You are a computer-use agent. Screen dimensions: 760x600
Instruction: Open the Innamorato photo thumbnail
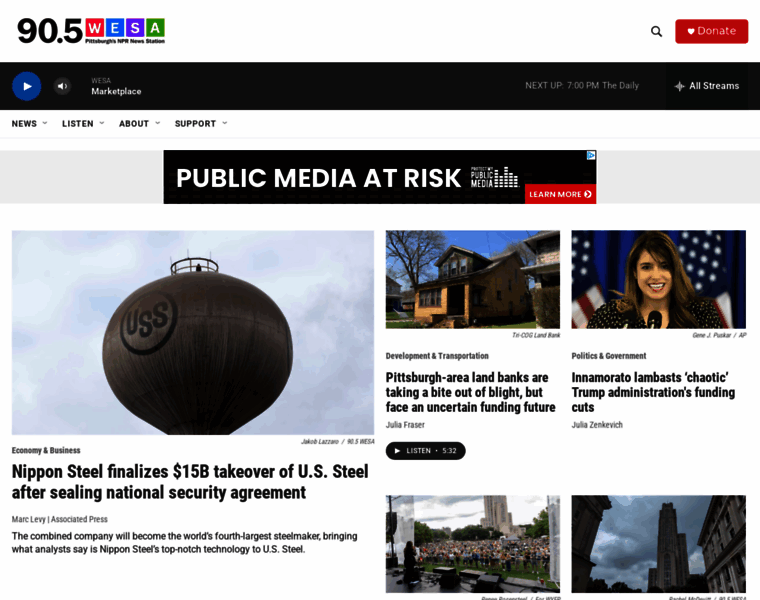point(659,280)
